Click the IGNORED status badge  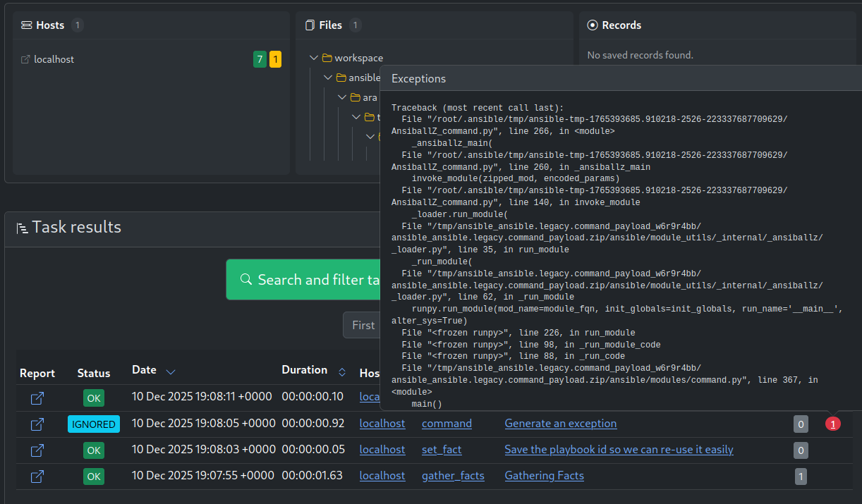coord(94,424)
